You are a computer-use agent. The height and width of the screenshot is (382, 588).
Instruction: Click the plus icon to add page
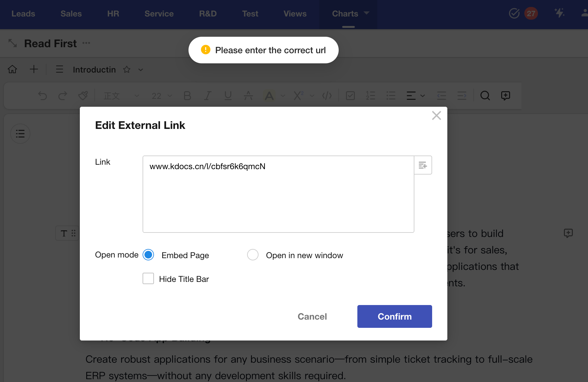click(34, 69)
